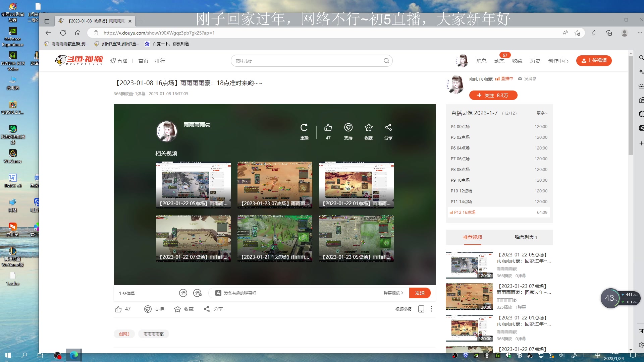Open browser favorites list icon
The image size is (644, 362).
coord(594,33)
